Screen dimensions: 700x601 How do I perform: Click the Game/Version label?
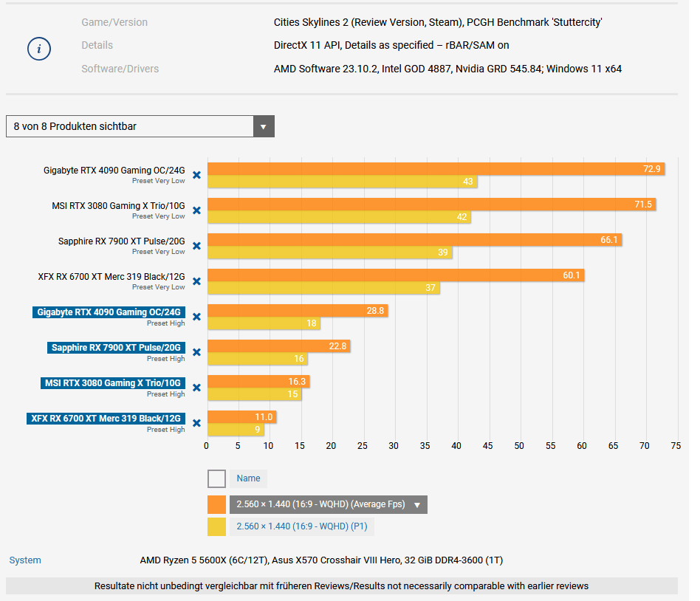[x=114, y=22]
